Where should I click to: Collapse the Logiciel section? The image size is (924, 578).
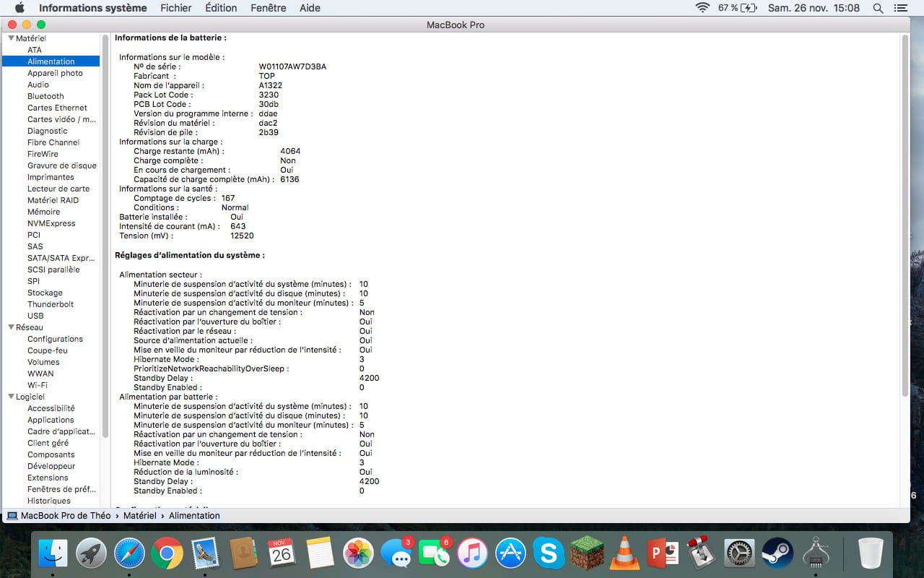coord(12,397)
